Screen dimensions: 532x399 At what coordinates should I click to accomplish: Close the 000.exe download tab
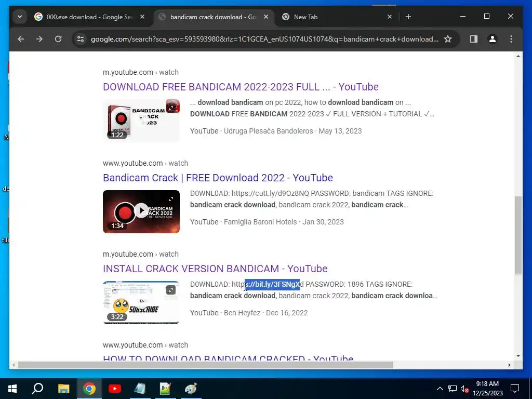142,17
